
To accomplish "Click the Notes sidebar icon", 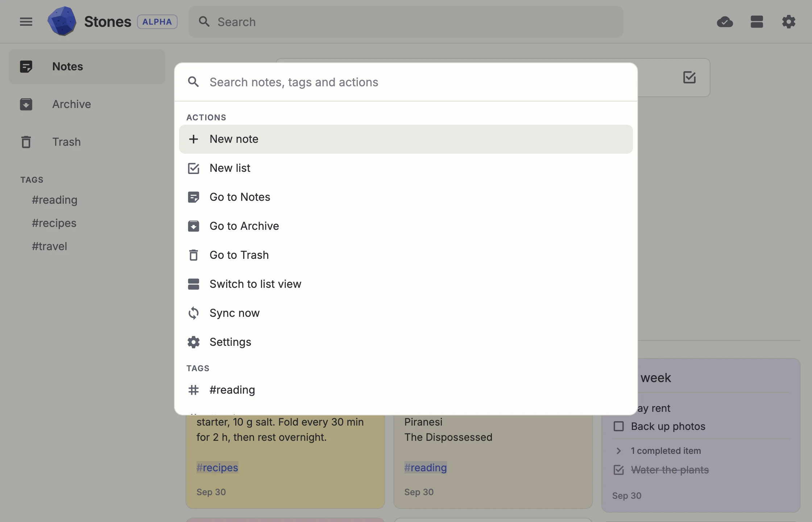I will coord(26,67).
